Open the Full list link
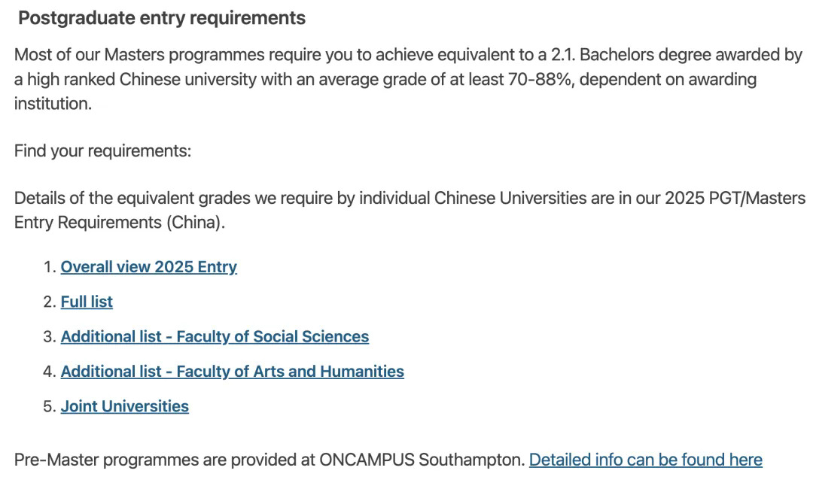 coord(87,302)
